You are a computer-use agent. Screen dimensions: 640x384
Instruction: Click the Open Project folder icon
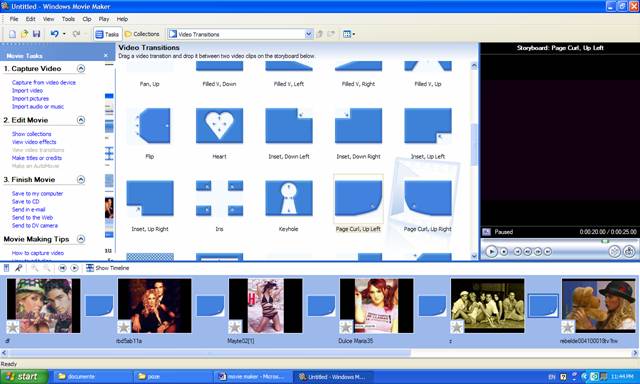pos(24,34)
